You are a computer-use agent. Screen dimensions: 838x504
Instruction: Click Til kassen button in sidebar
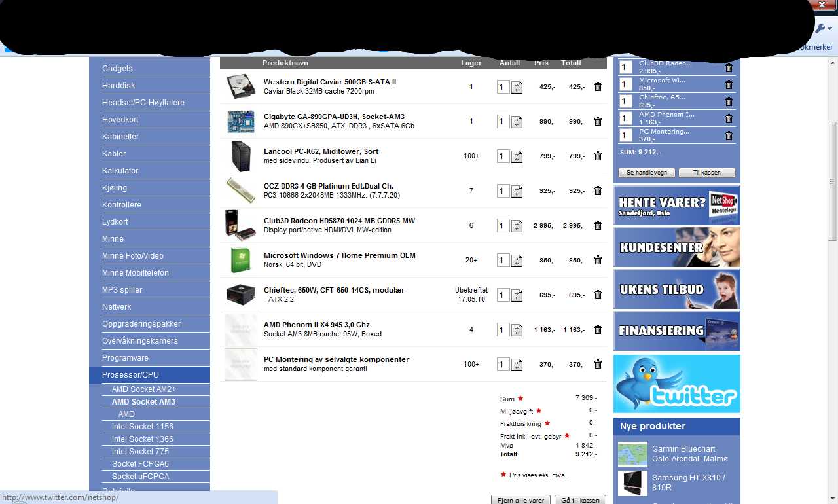pos(707,173)
